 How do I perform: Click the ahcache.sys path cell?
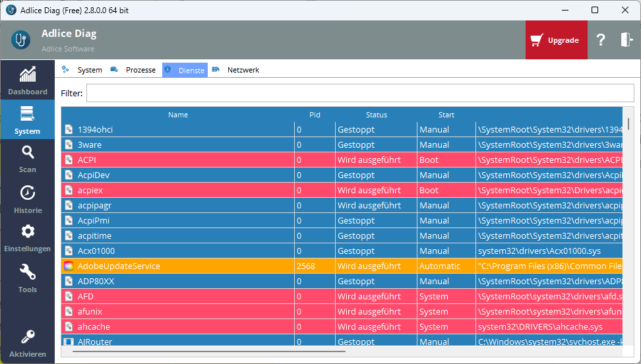click(x=549, y=327)
